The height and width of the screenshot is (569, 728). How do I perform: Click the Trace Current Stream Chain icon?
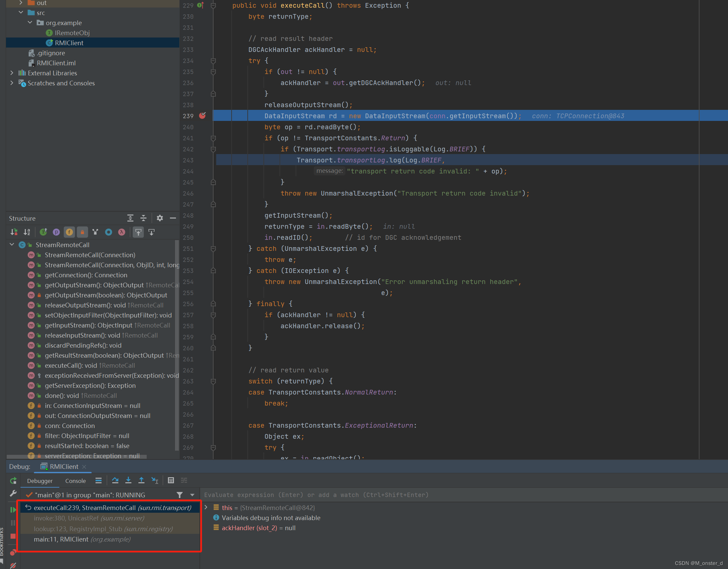tap(184, 481)
